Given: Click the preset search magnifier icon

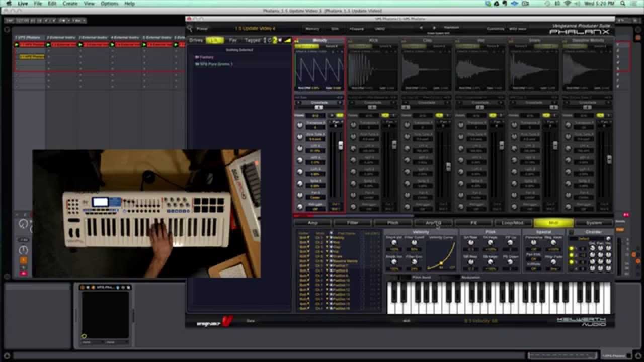Looking at the screenshot, I should pyautogui.click(x=190, y=29).
